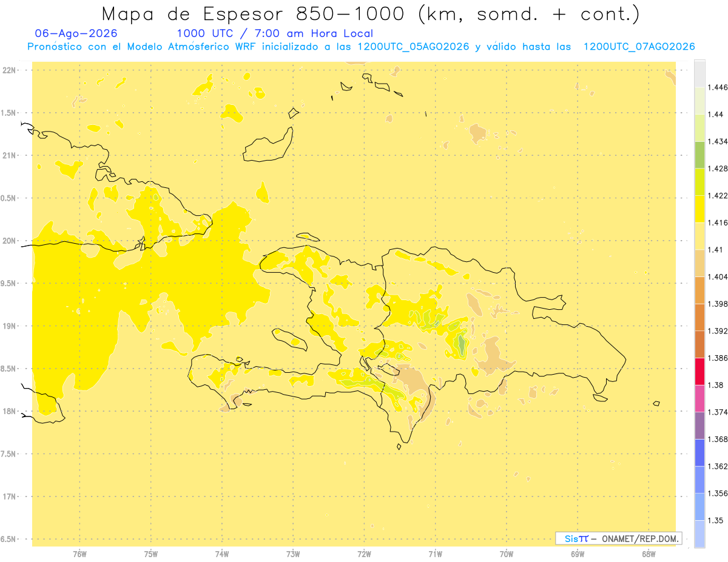Click the tan 1.404–1.41 legend swatch
This screenshot has height=562, width=728.
click(699, 263)
